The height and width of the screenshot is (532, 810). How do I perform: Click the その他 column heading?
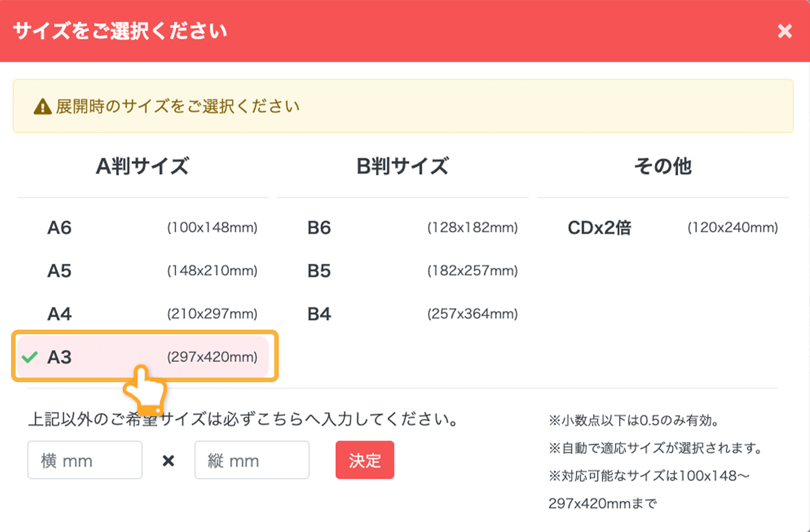pyautogui.click(x=662, y=166)
